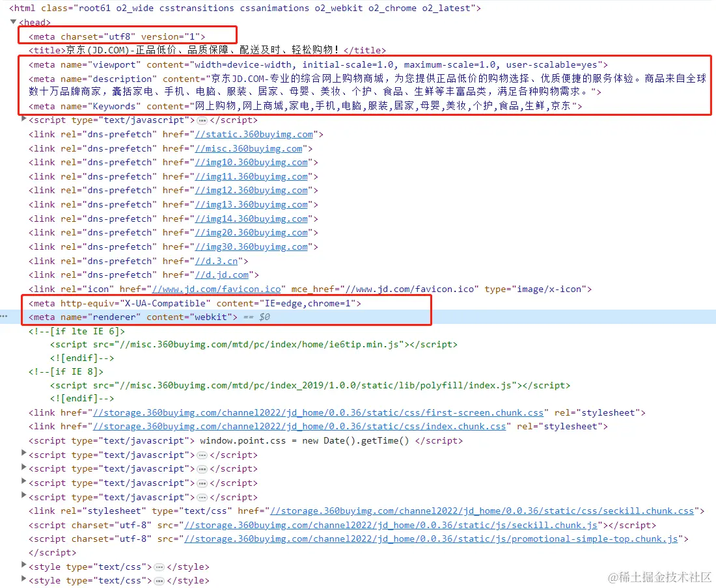This screenshot has height=588, width=716.
Task: Open the //static.360buyimg.com link
Action: click(x=254, y=135)
